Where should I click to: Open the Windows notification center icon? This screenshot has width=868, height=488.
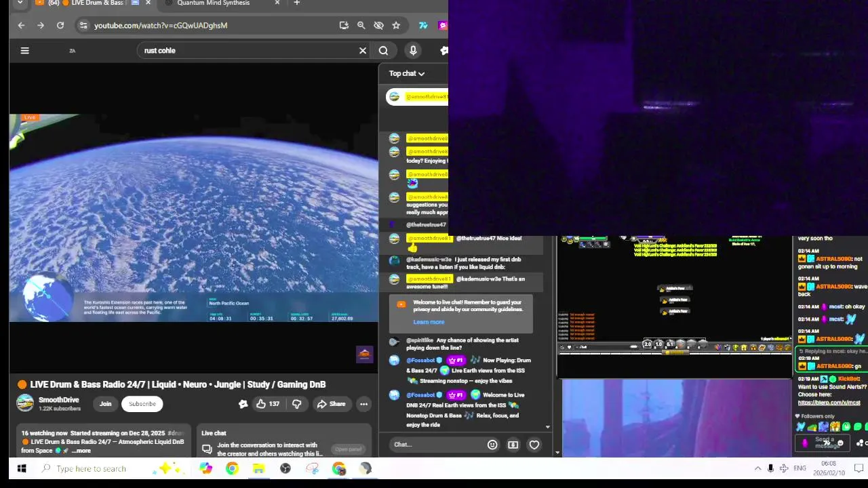point(859,468)
